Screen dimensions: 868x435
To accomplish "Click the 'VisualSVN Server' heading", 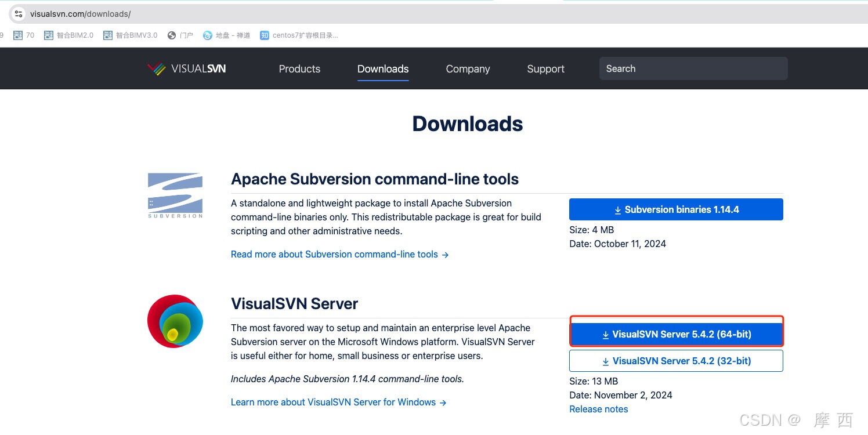I will point(294,303).
